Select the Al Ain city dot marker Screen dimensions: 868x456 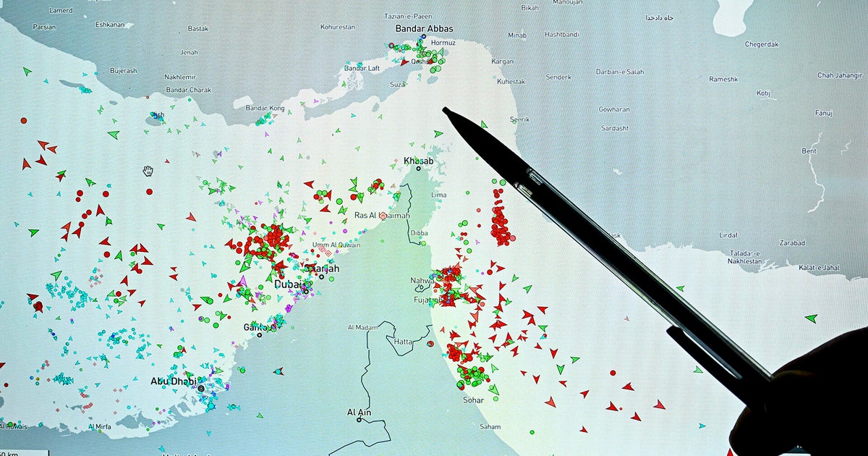point(359,420)
